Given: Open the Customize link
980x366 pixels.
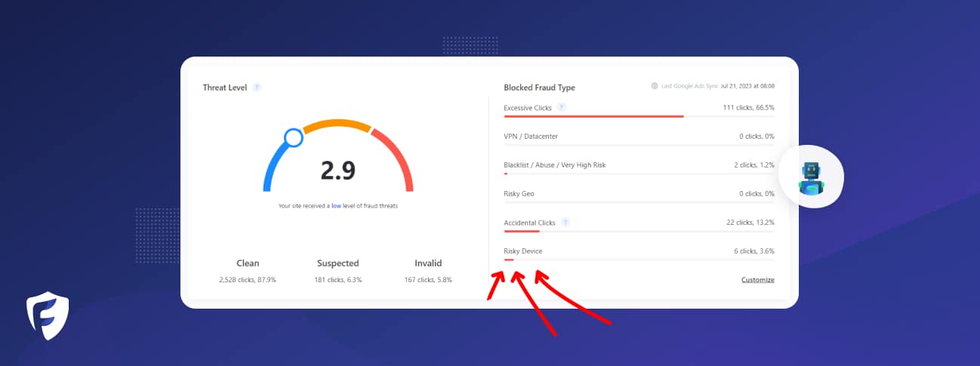Looking at the screenshot, I should (x=757, y=280).
